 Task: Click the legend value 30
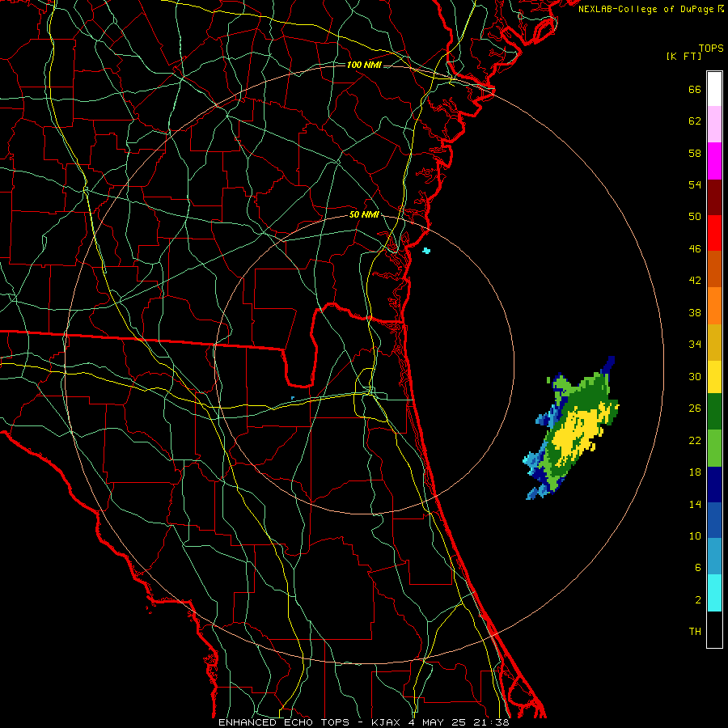[x=695, y=376]
